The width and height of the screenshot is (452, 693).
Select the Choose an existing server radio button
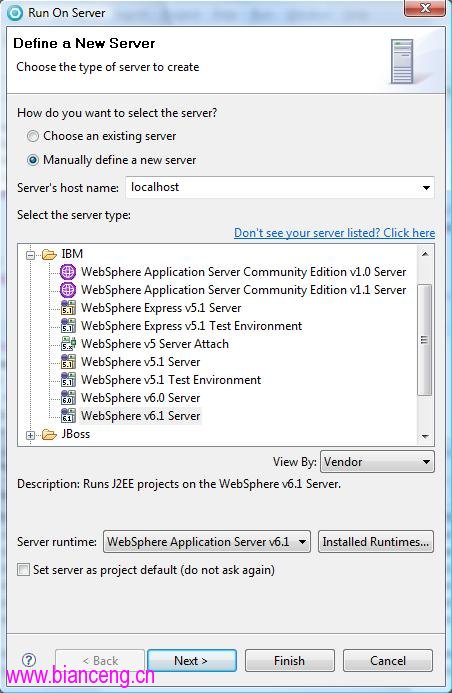(x=33, y=136)
